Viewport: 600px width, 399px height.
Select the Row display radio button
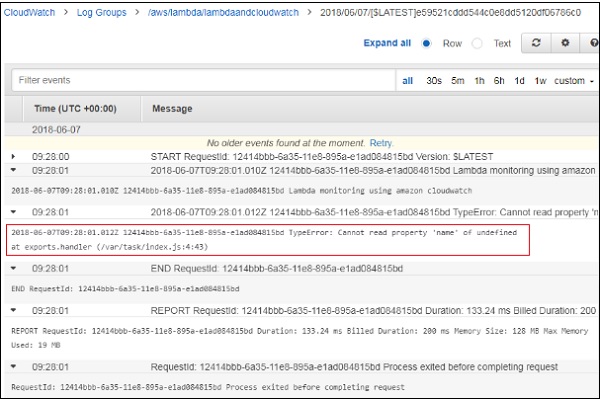tap(426, 43)
